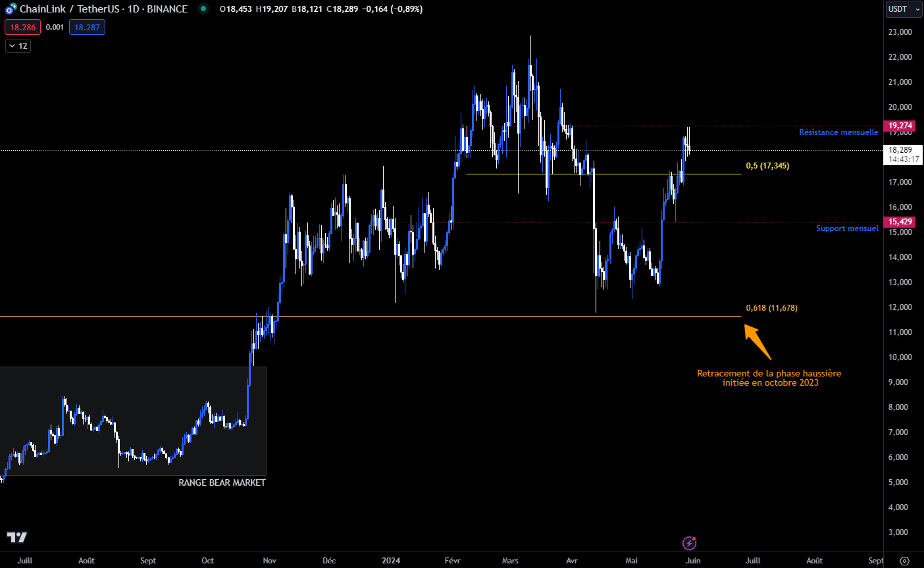Viewport: 924px width, 568px height.
Task: Click the TradingView logo watermark
Action: point(18,538)
